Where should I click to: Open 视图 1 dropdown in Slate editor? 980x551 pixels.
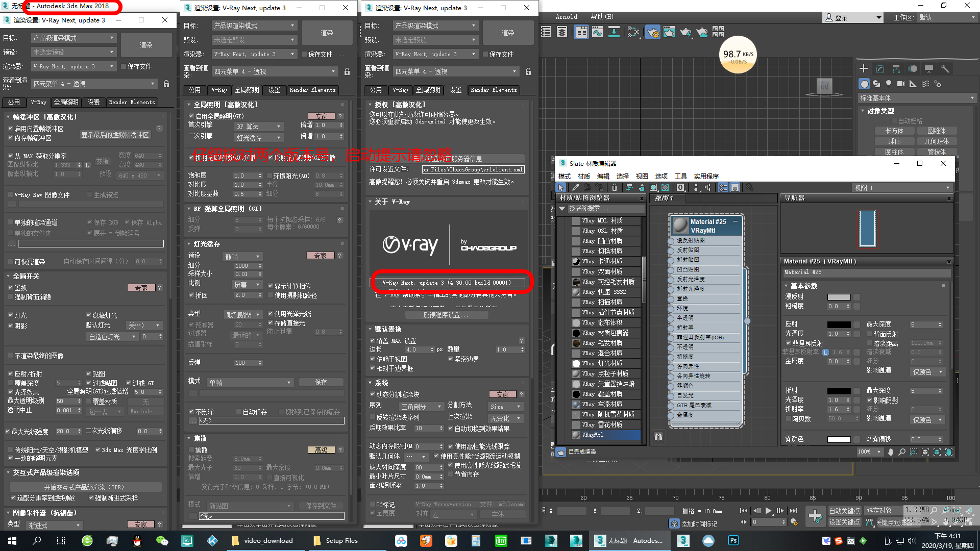902,188
